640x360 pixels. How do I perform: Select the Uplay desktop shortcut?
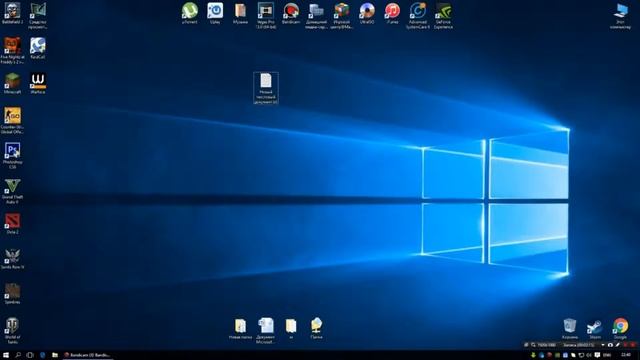[215, 13]
